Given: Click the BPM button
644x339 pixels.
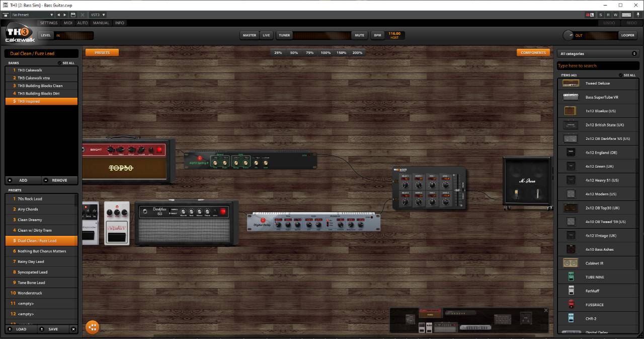Looking at the screenshot, I should 377,35.
